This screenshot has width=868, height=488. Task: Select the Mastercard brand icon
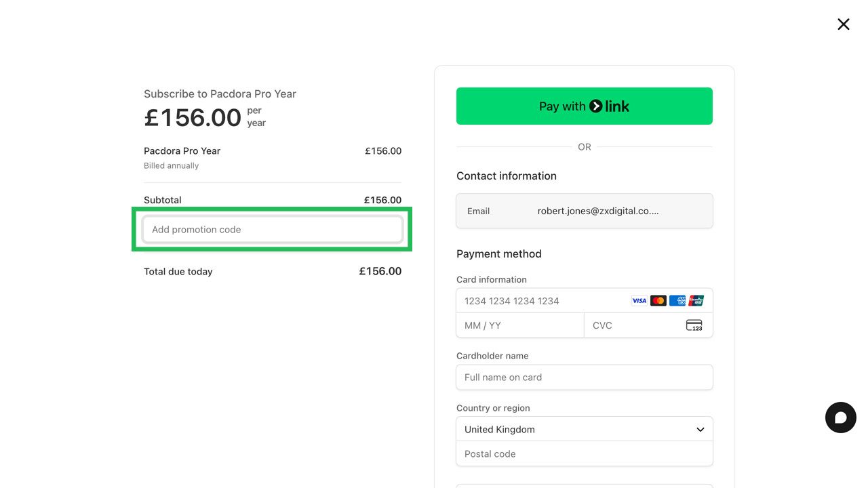coord(658,300)
